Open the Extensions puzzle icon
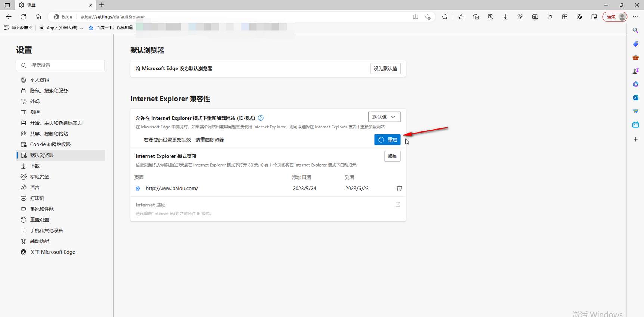Viewport: 644px width, 317px height. 445,17
